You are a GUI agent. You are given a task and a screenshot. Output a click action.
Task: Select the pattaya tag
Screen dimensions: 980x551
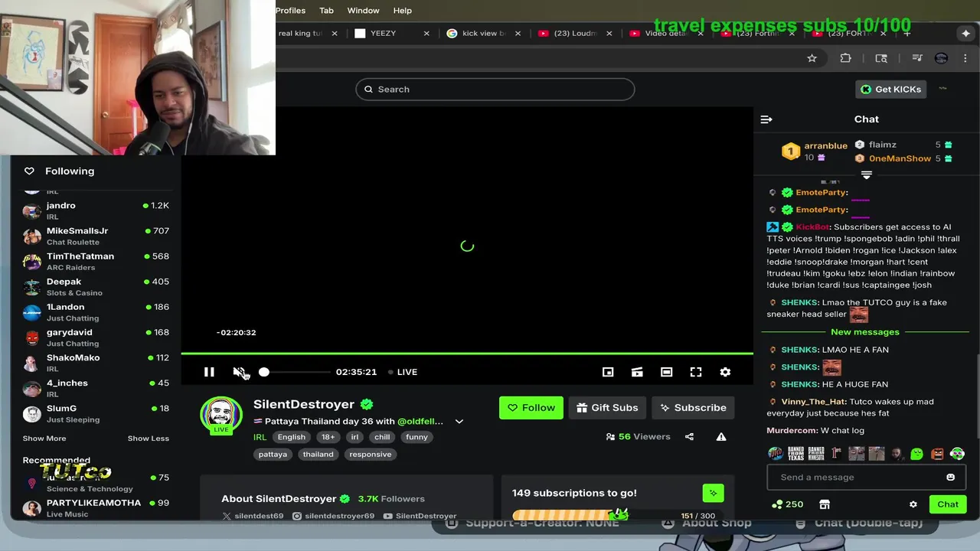tap(273, 455)
